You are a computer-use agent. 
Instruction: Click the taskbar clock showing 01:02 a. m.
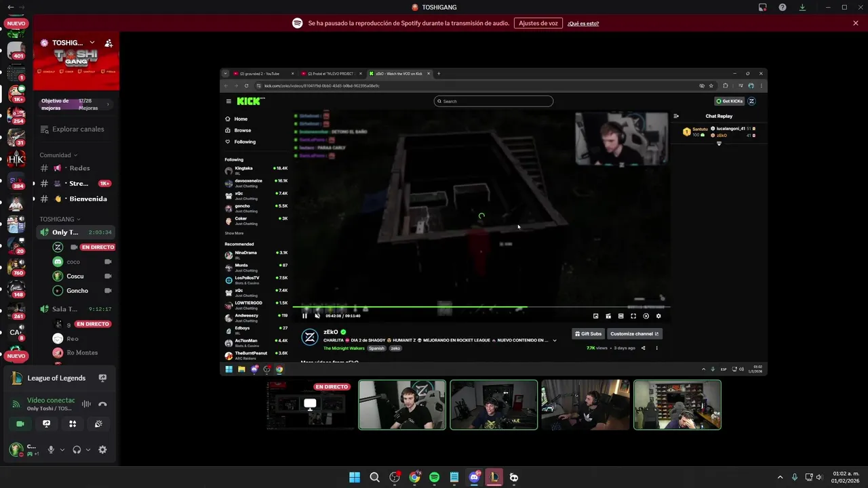pos(846,477)
